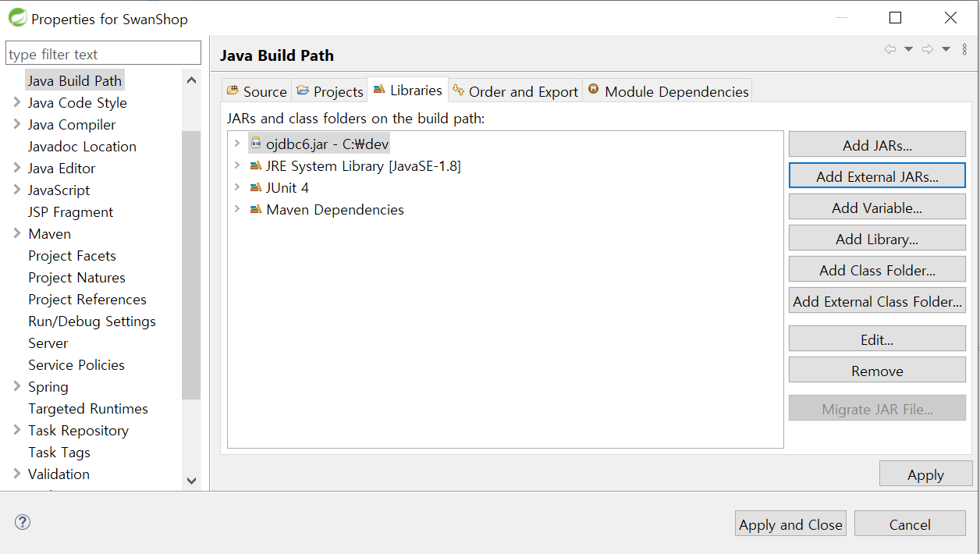Click the sidebar vertical scrollbar thumb
The width and height of the screenshot is (980, 554).
(191, 265)
